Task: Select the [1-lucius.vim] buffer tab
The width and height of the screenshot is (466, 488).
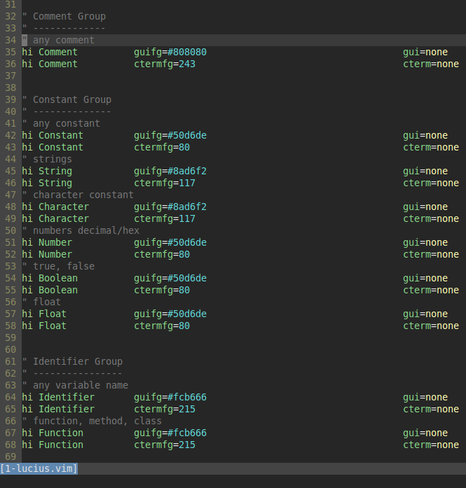Action: (x=39, y=469)
